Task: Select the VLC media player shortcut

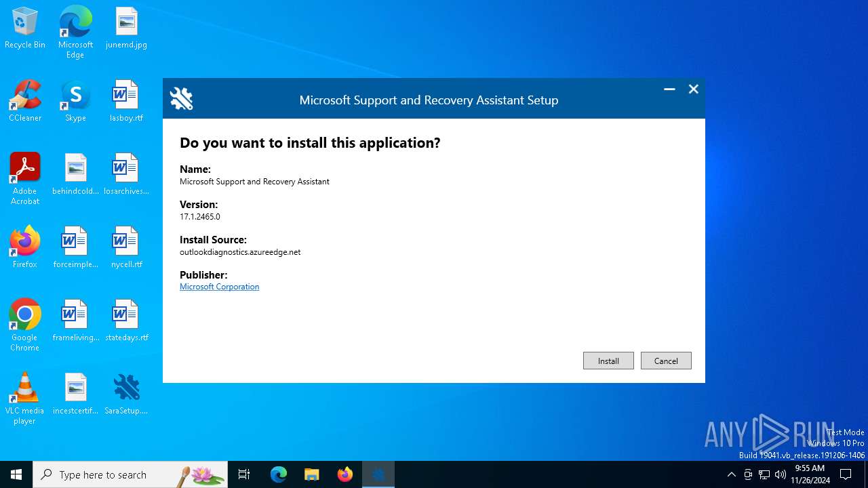Action: tap(25, 399)
